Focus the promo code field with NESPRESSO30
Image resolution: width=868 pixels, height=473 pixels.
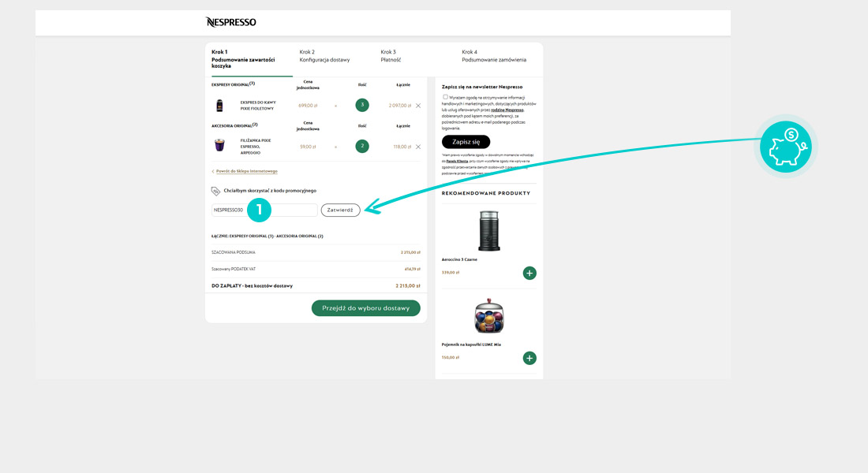click(264, 210)
